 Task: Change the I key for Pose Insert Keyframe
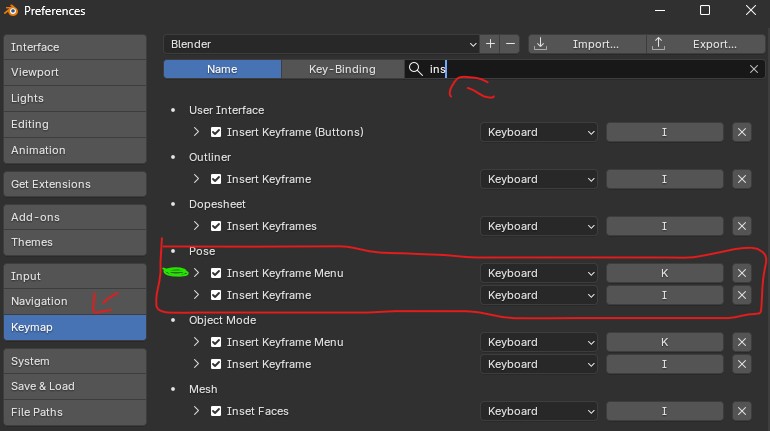pyautogui.click(x=664, y=295)
